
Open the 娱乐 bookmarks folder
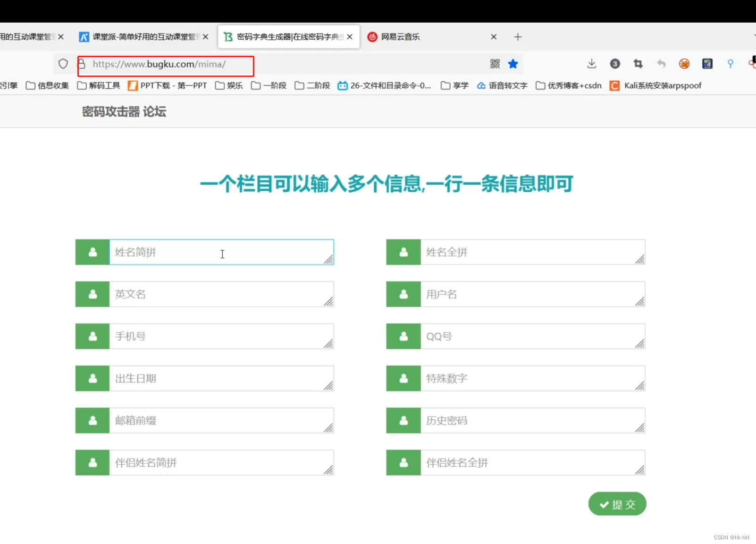click(235, 85)
